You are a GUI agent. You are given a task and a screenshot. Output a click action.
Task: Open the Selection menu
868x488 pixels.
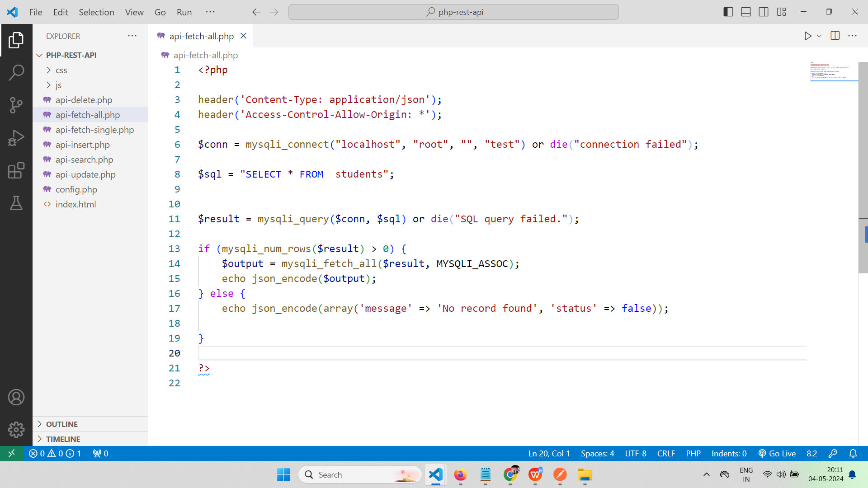(x=96, y=12)
